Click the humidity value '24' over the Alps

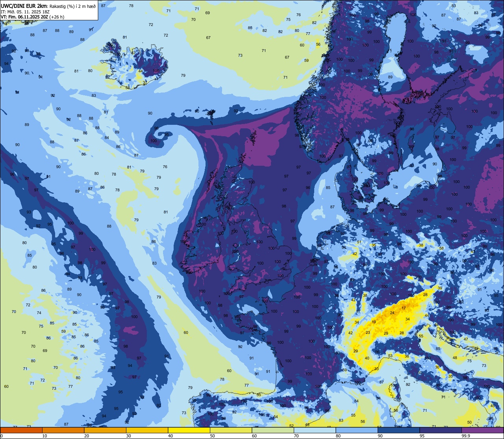coord(392,313)
